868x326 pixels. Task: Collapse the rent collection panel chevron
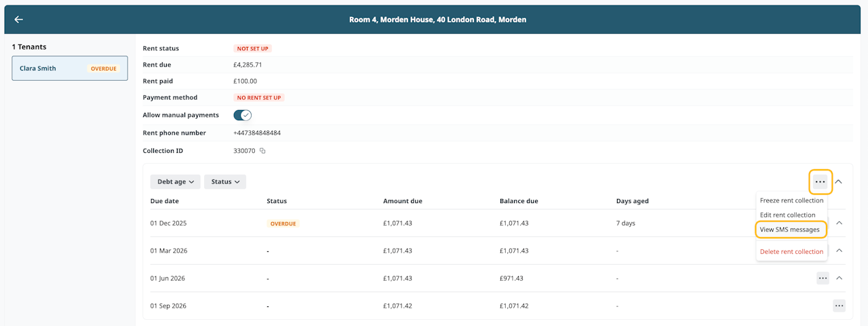[x=839, y=181]
